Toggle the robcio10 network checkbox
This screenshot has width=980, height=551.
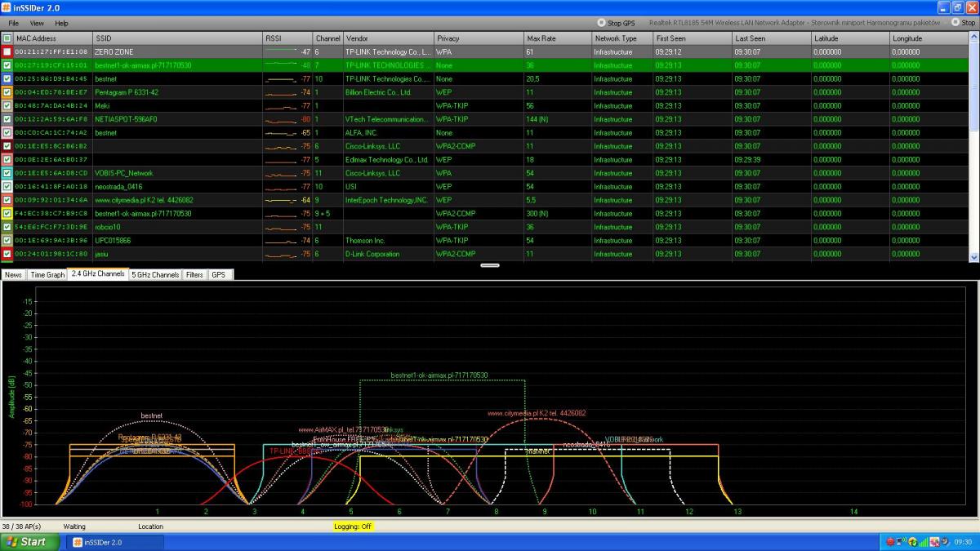tap(7, 227)
